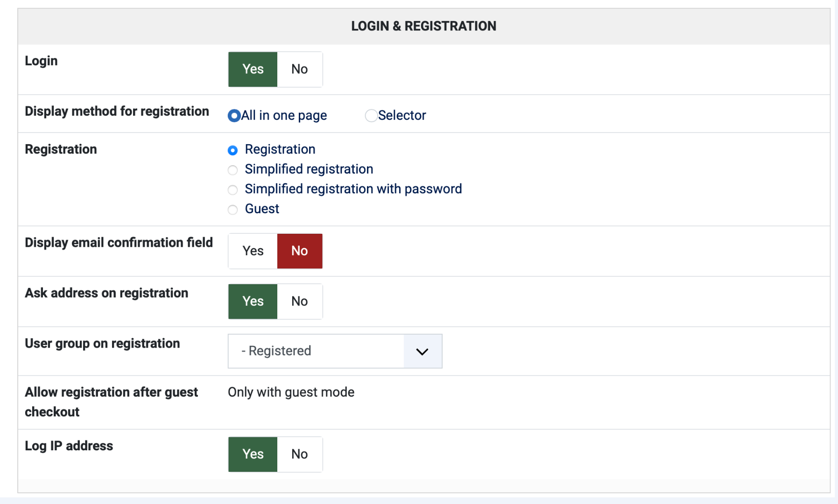Select Simplified registration radio option
Viewport: 838px width, 504px height.
pyautogui.click(x=232, y=170)
